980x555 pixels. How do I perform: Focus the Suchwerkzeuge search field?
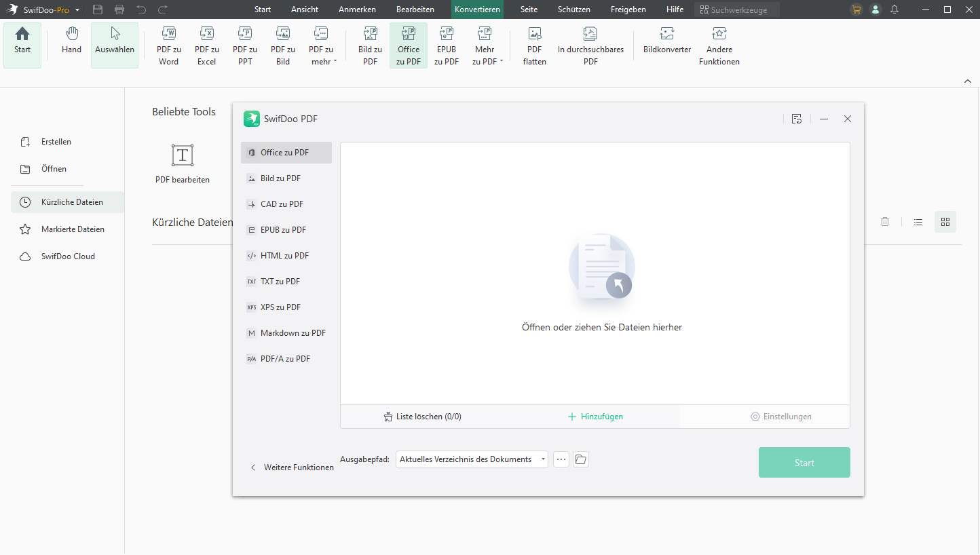(737, 10)
